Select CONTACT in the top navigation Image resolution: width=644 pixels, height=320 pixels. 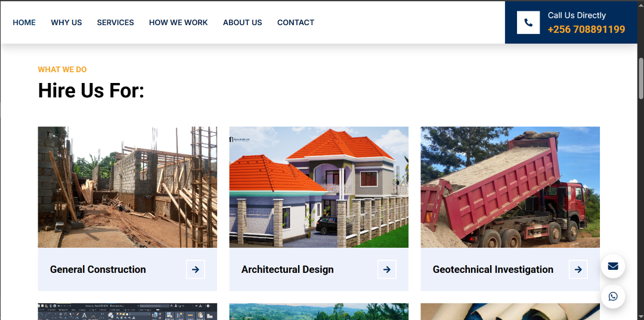296,23
